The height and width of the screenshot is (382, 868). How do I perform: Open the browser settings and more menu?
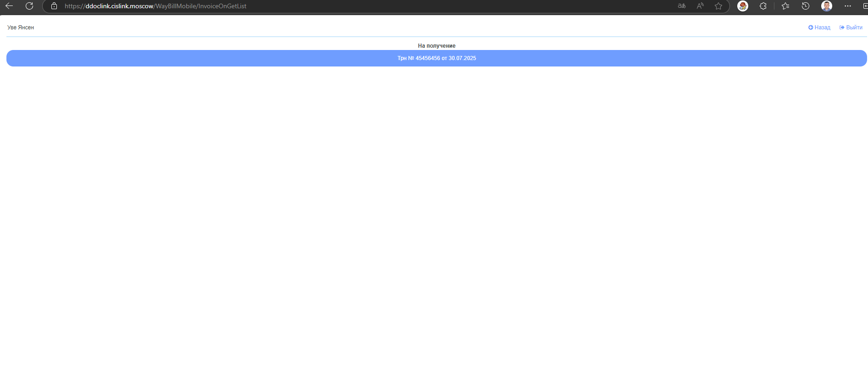click(848, 6)
